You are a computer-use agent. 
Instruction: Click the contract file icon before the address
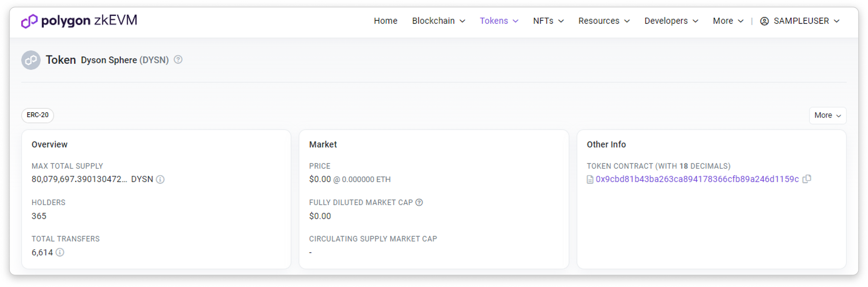coord(590,179)
